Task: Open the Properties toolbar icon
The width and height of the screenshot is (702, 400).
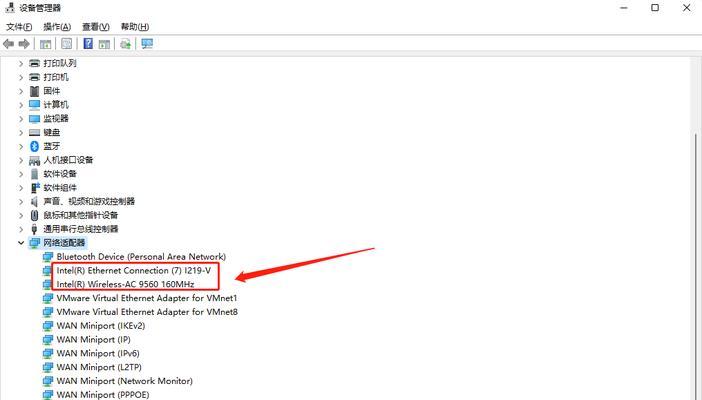Action: 67,44
